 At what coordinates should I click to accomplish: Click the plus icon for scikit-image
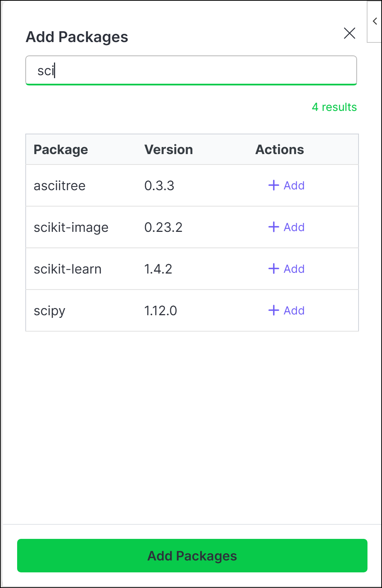pyautogui.click(x=274, y=227)
